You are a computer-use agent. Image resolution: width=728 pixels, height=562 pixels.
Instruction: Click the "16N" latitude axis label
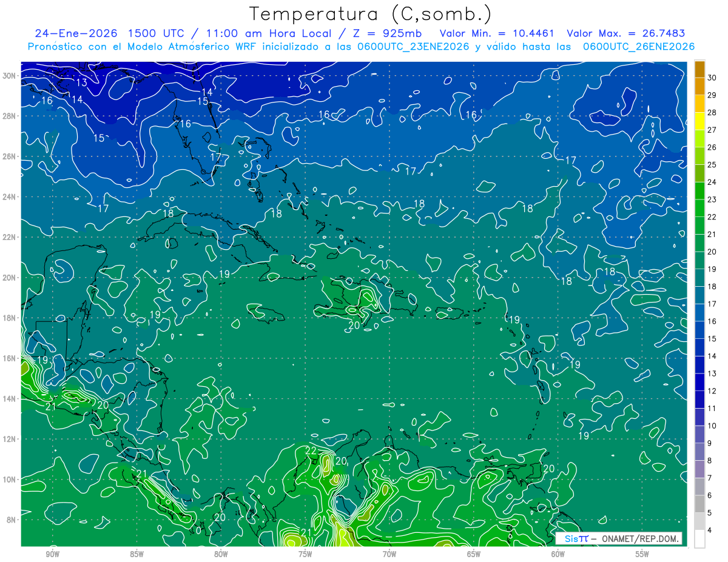9,358
